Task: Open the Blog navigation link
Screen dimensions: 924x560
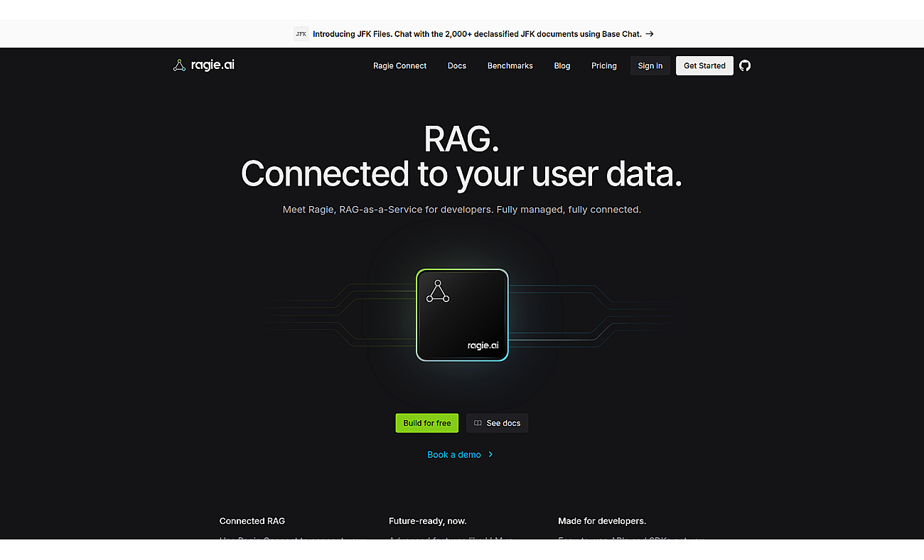Action: pos(562,65)
